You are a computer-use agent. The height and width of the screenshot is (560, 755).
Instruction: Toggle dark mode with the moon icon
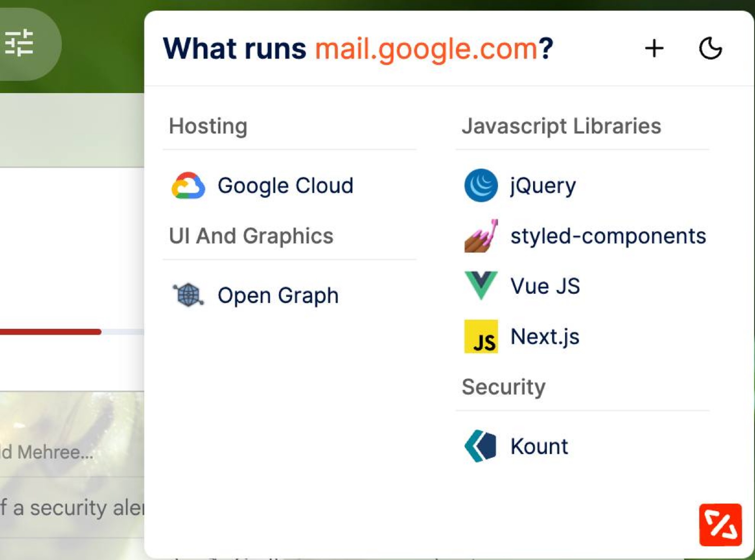(710, 49)
